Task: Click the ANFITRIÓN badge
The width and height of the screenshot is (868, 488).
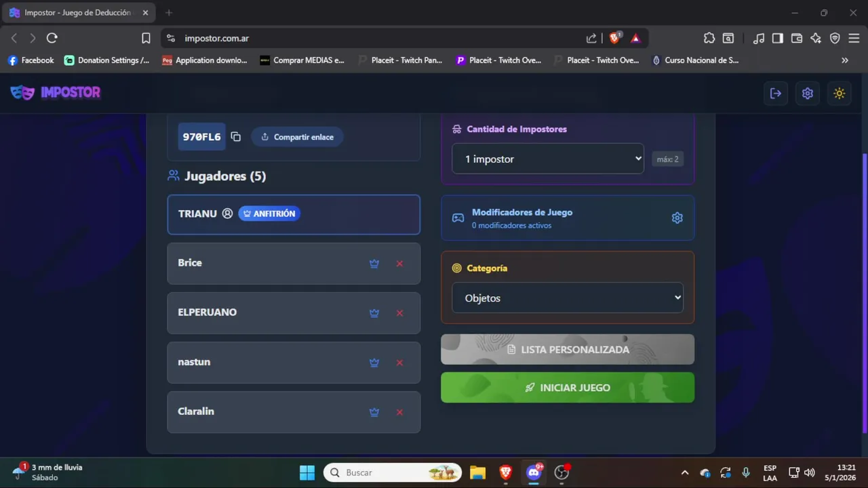Action: click(269, 213)
